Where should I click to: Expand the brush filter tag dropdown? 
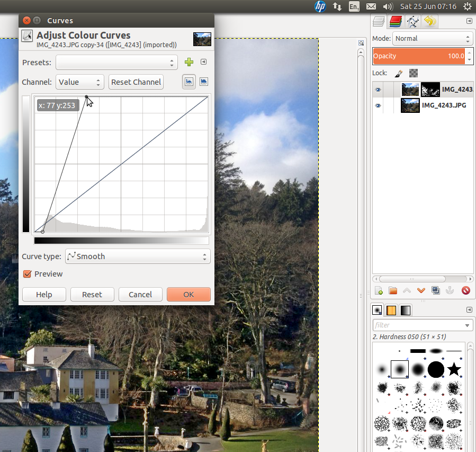[x=467, y=325]
